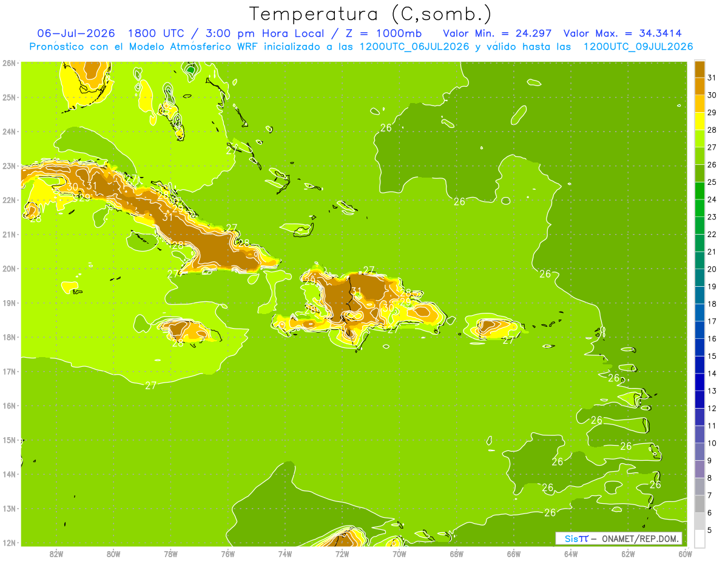Click the brown legend swatch above 31

[699, 69]
